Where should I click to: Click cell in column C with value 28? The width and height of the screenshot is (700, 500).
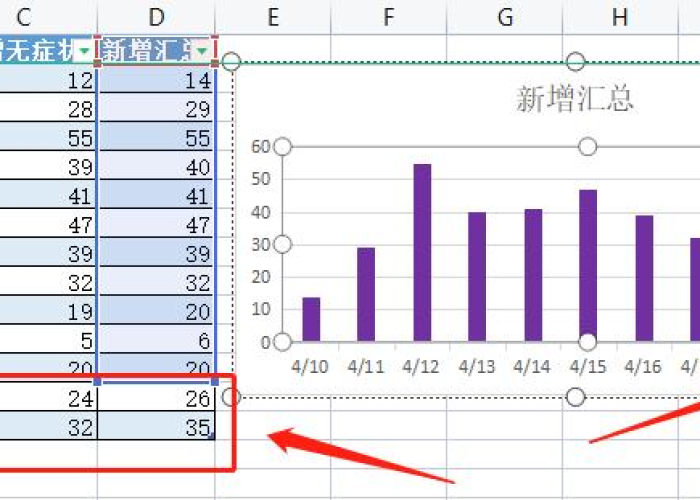click(48, 109)
